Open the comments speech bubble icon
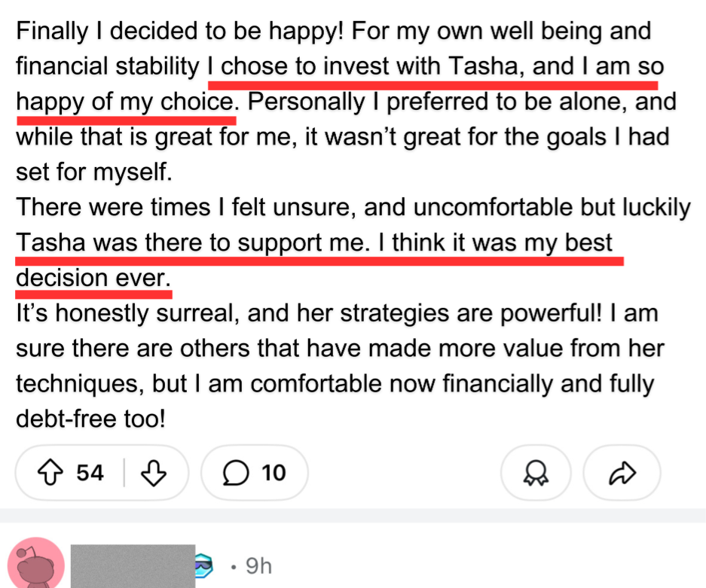706x588 pixels. (x=235, y=473)
